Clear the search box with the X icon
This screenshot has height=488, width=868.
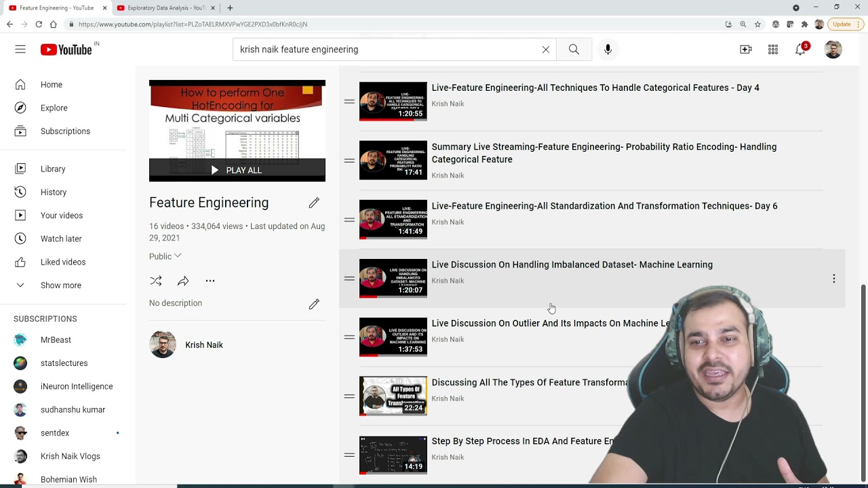(x=546, y=49)
